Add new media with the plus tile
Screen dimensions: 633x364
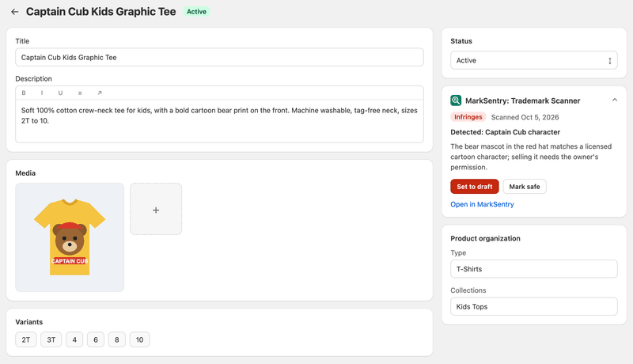click(x=156, y=209)
